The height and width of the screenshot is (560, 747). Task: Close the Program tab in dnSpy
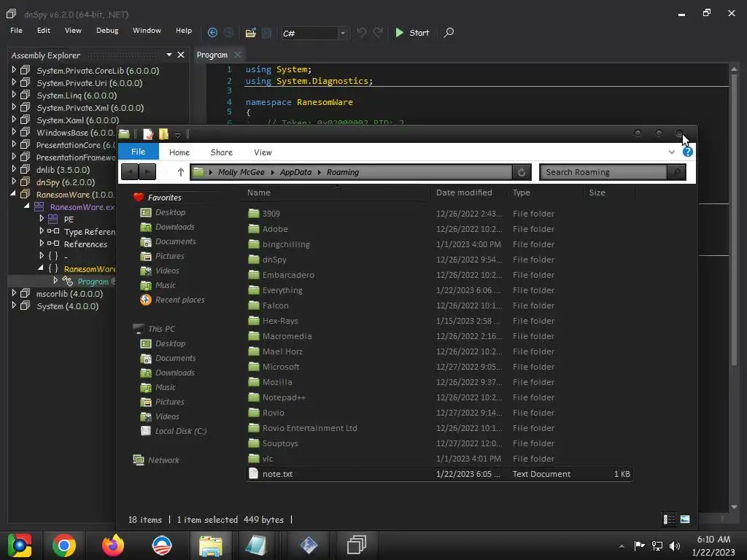pos(237,55)
